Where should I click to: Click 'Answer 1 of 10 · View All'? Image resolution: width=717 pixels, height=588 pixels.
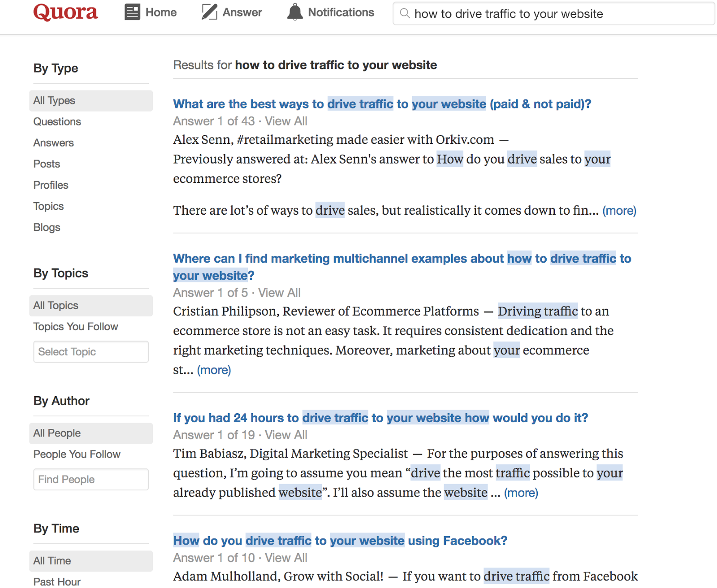240,558
